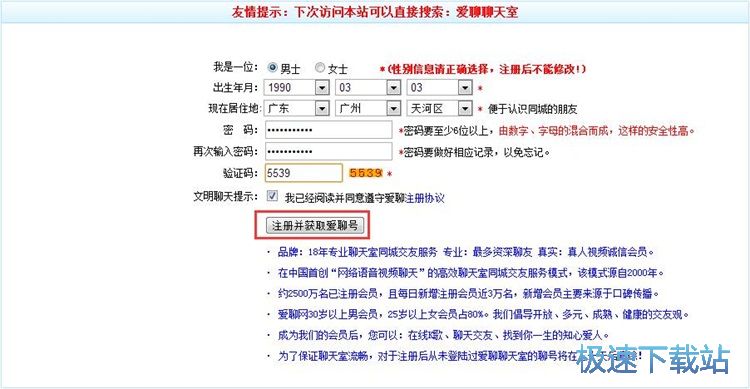Click the line starting with 品牌：18年专业聊天室
The height and width of the screenshot is (389, 750).
coord(465,252)
